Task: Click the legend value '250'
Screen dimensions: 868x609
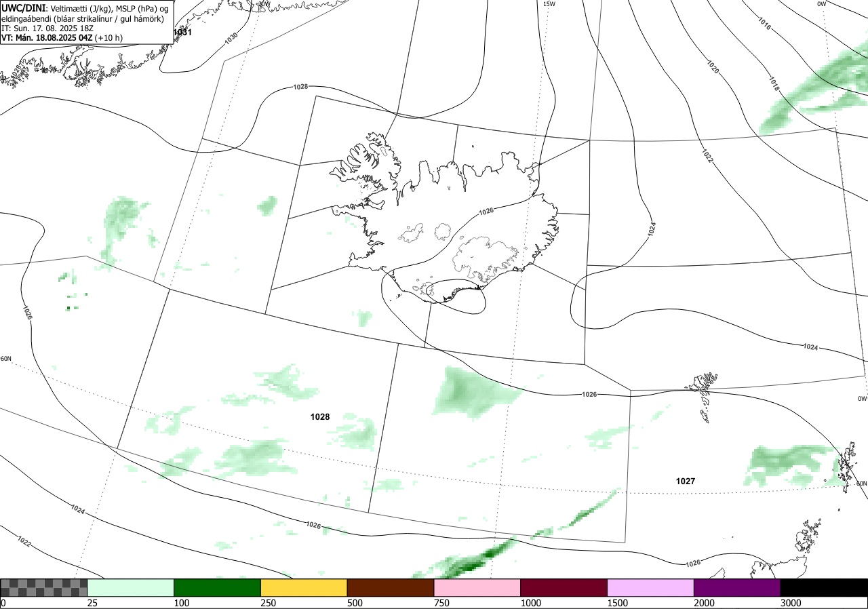Action: coord(269,603)
